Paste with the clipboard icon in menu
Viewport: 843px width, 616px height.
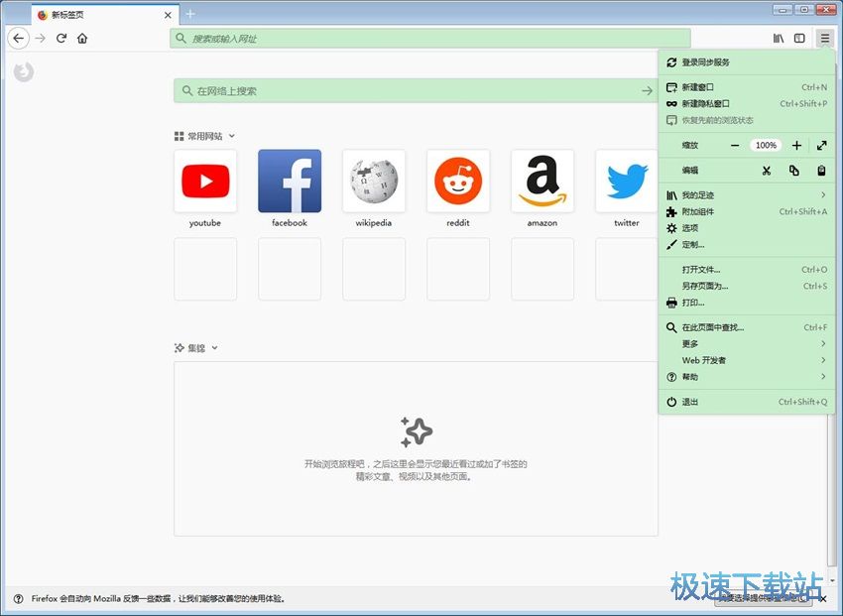pos(821,171)
